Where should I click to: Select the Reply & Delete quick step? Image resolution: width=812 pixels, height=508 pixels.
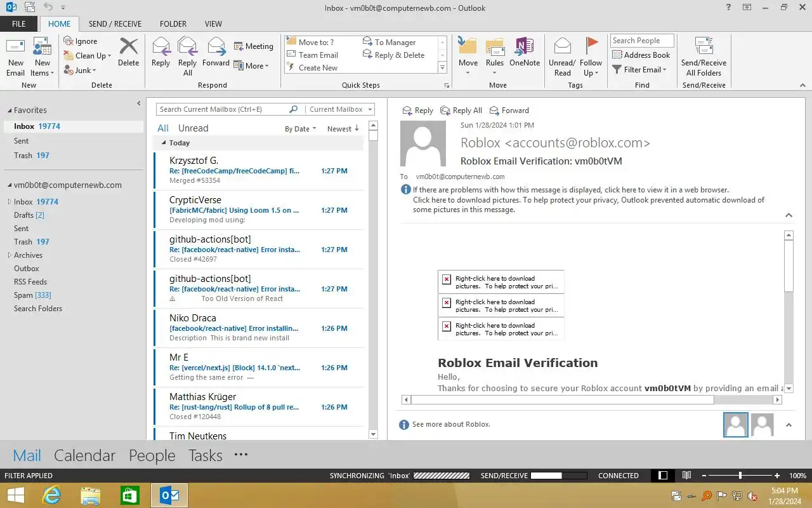pyautogui.click(x=394, y=55)
